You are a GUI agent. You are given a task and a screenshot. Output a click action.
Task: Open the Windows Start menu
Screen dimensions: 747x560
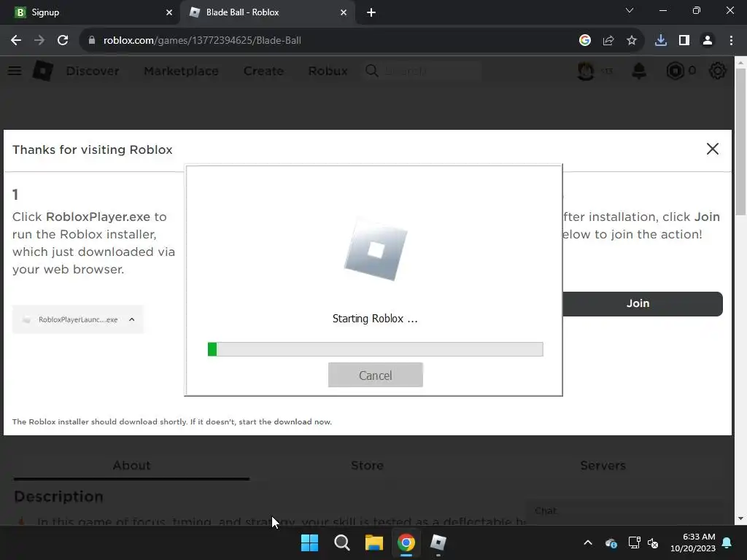[309, 542]
